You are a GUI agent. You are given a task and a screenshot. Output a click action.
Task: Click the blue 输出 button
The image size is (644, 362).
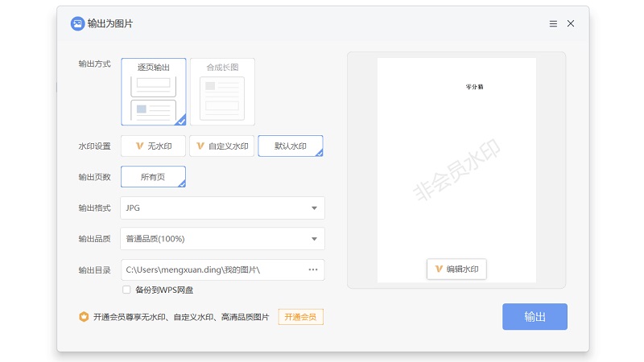[535, 317]
